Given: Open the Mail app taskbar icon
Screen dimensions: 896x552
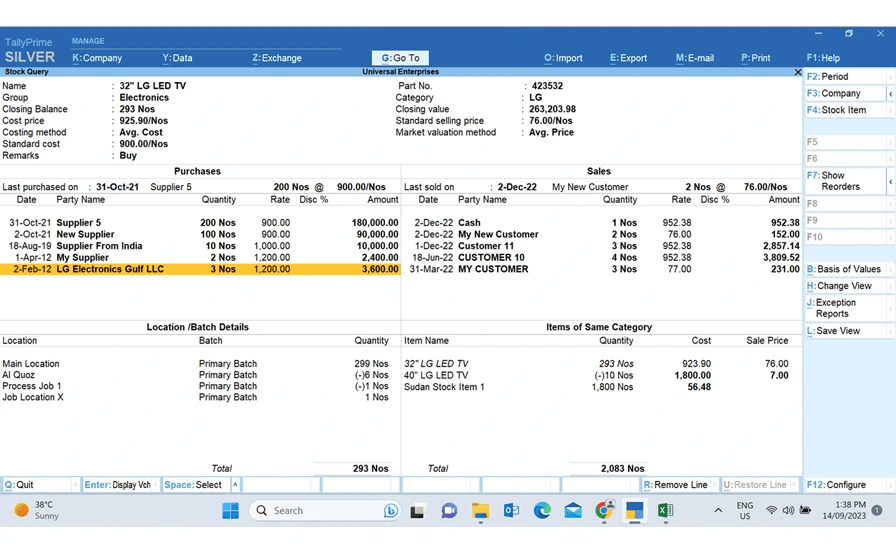Looking at the screenshot, I should (573, 510).
